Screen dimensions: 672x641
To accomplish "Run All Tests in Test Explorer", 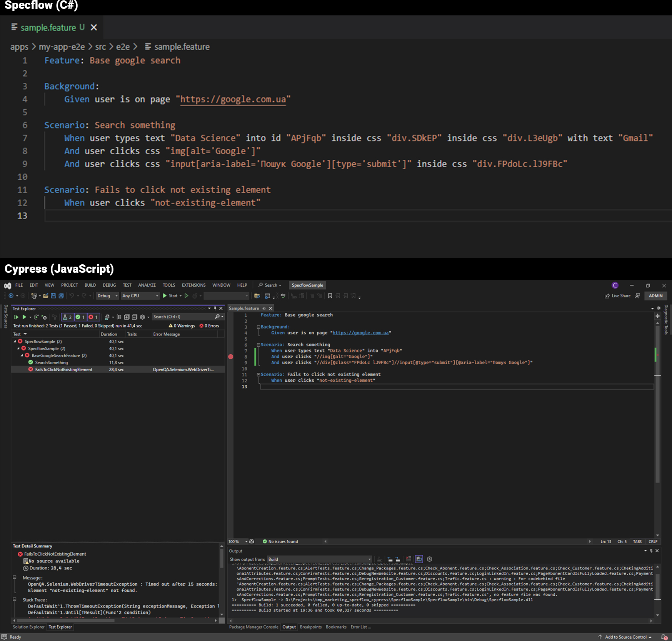I will click(x=16, y=317).
